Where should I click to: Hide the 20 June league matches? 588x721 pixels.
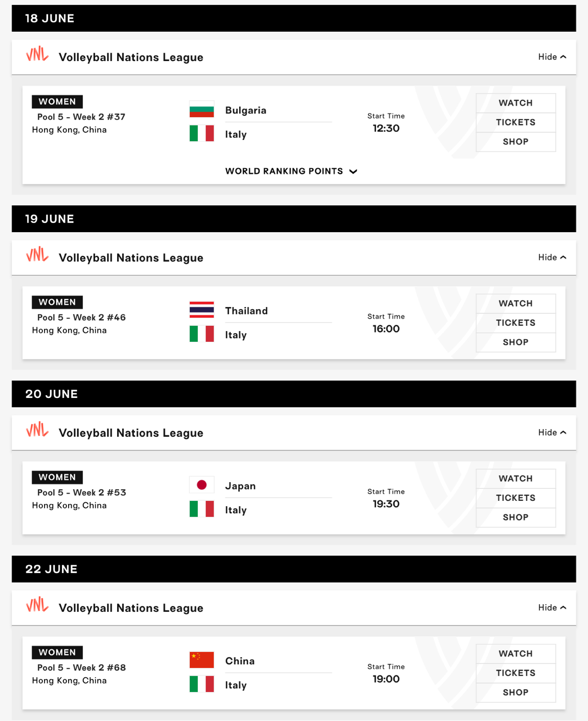552,433
